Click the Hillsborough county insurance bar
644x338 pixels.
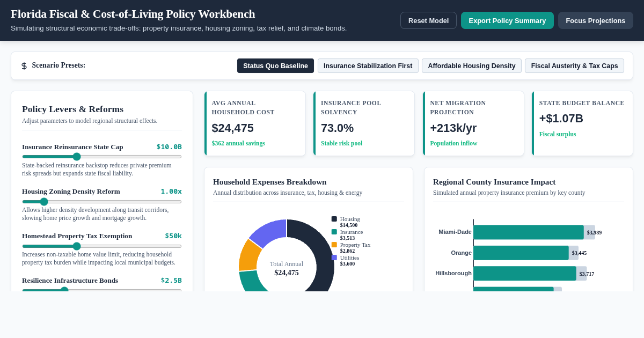point(525,274)
